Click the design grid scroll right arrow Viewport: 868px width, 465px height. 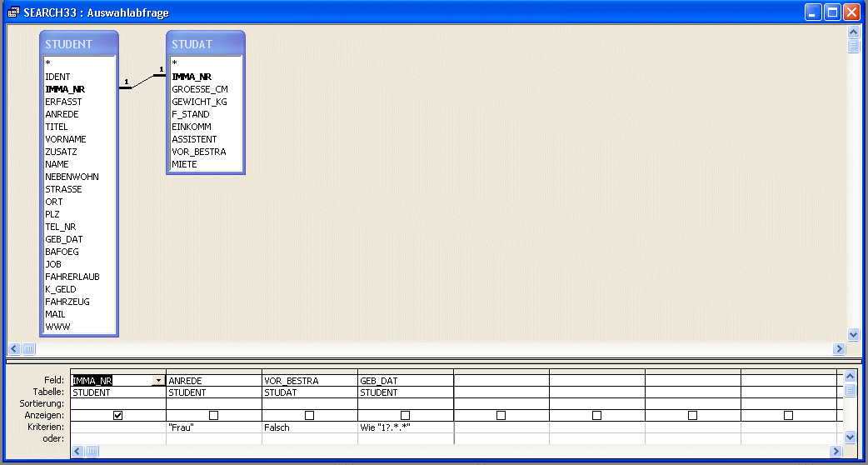point(836,451)
